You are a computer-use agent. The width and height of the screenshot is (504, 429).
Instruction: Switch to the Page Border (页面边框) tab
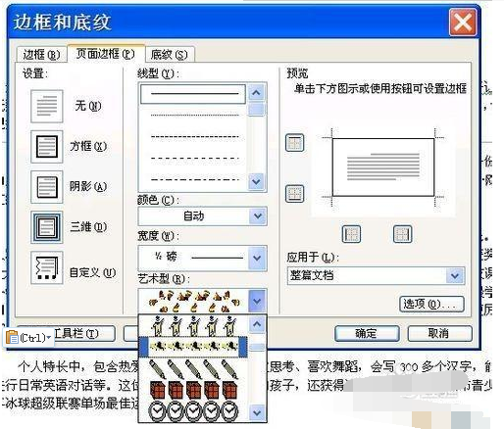tap(106, 54)
